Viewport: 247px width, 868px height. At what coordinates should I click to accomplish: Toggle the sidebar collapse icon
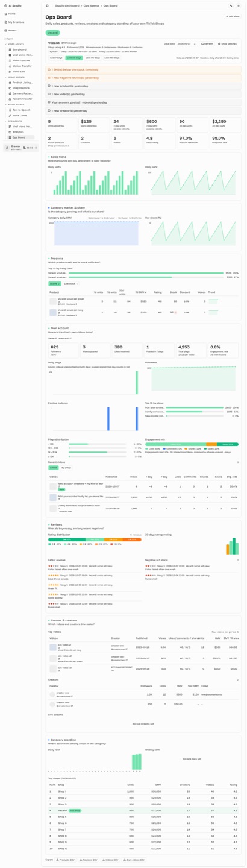coord(47,6)
